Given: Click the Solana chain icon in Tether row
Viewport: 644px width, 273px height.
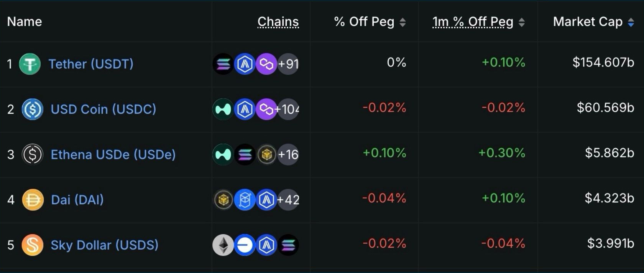Looking at the screenshot, I should pyautogui.click(x=223, y=64).
